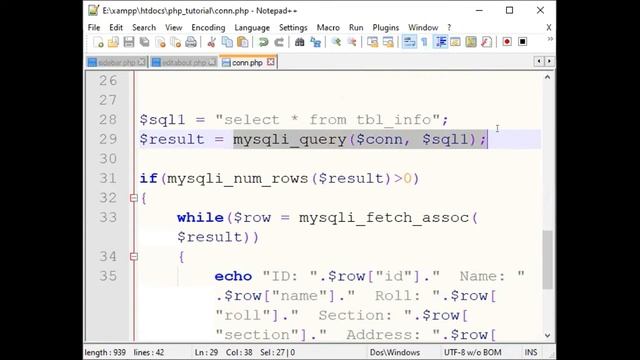Click the Paste toolbar icon
The width and height of the screenshot is (640, 360).
[242, 42]
